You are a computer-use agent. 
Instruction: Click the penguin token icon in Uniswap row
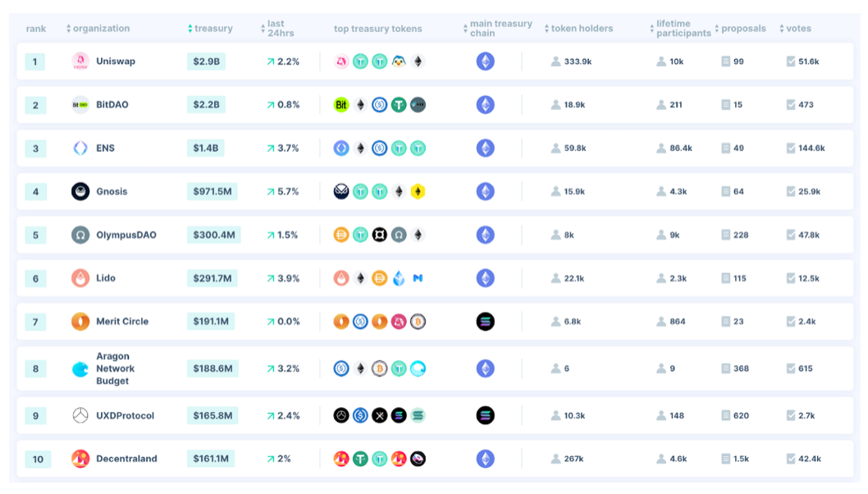tap(399, 61)
